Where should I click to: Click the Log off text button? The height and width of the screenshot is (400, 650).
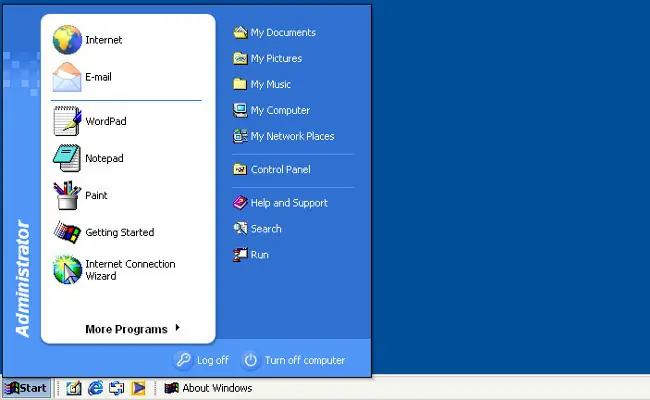(x=213, y=360)
